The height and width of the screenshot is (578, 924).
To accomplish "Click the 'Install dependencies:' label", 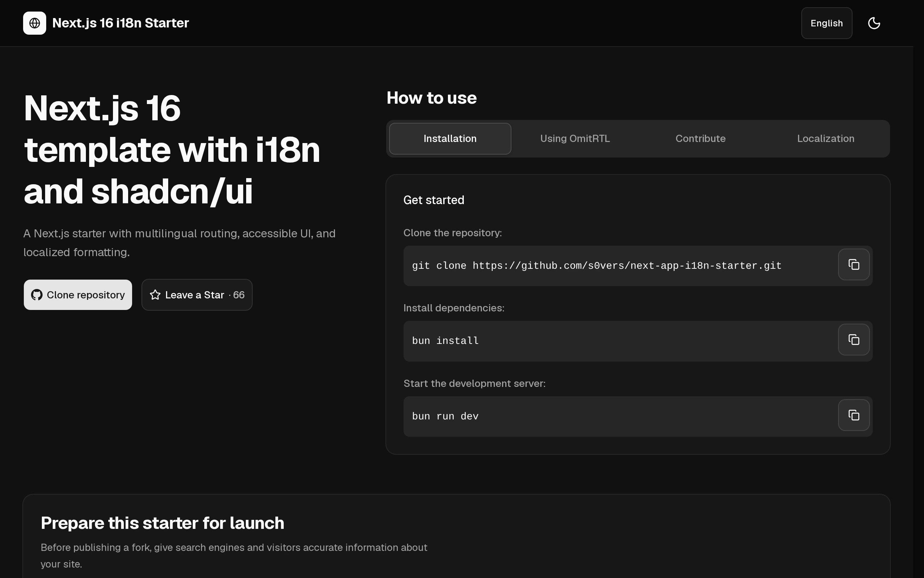I will point(454,308).
